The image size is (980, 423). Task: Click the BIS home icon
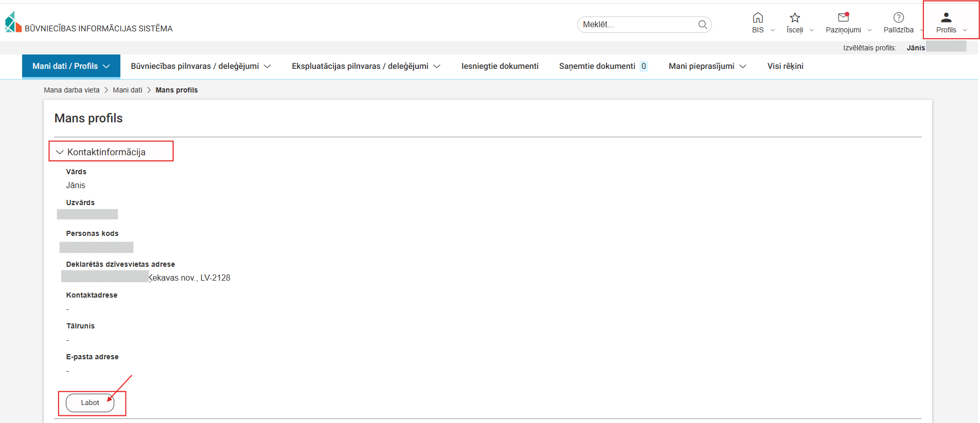pos(757,18)
